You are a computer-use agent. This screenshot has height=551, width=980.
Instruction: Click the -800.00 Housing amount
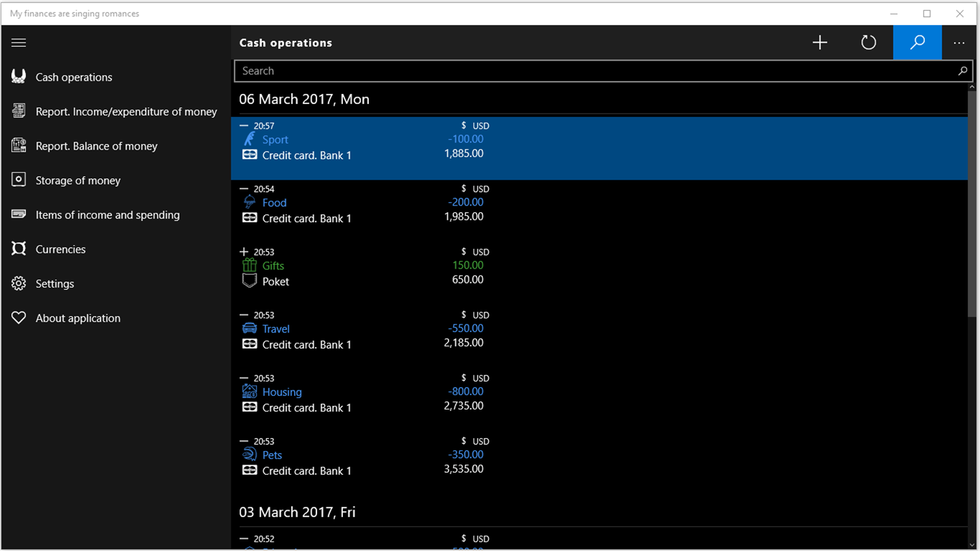(x=465, y=391)
